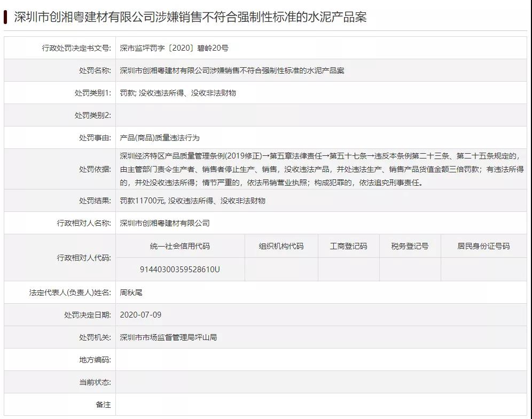The height and width of the screenshot is (419, 532).
Task: Select the credit code 91440300359528610U
Action: pyautogui.click(x=180, y=270)
